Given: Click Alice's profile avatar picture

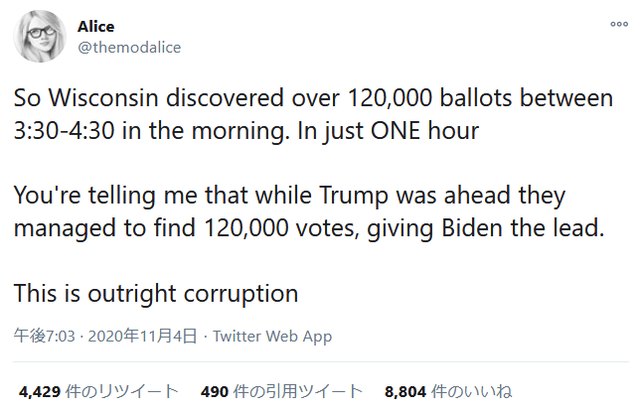Looking at the screenshot, I should (39, 36).
